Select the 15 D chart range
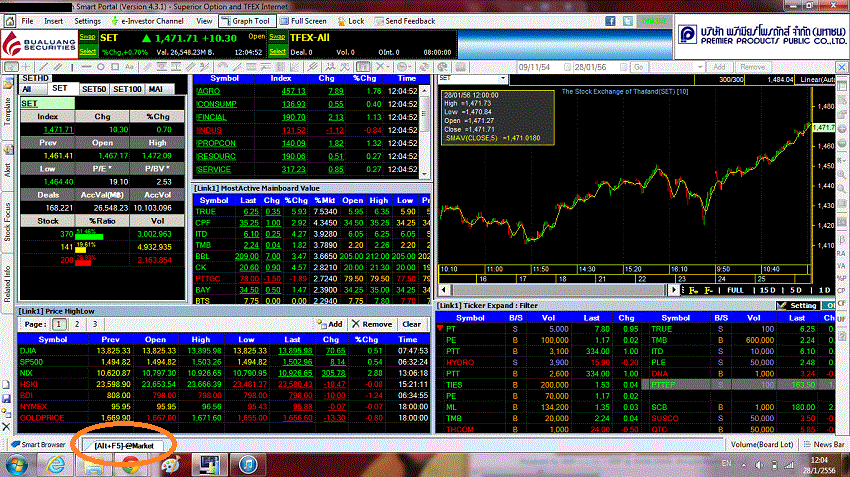 (767, 291)
